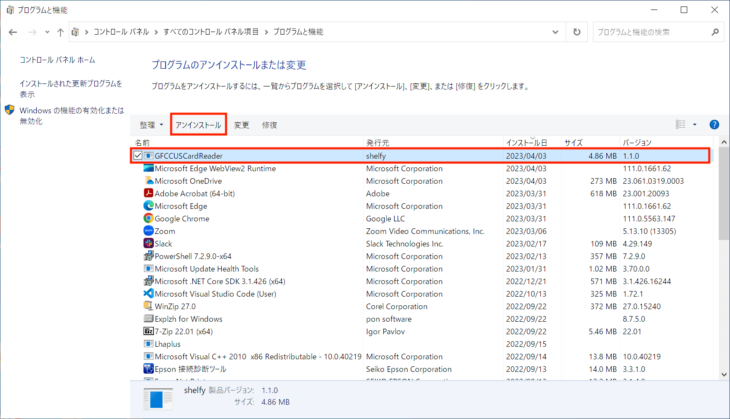Click the Corel Corporation publisher cell

click(397, 306)
